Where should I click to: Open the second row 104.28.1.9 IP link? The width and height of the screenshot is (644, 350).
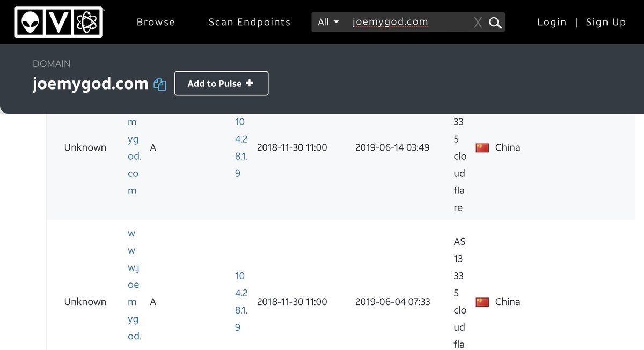coord(241,302)
